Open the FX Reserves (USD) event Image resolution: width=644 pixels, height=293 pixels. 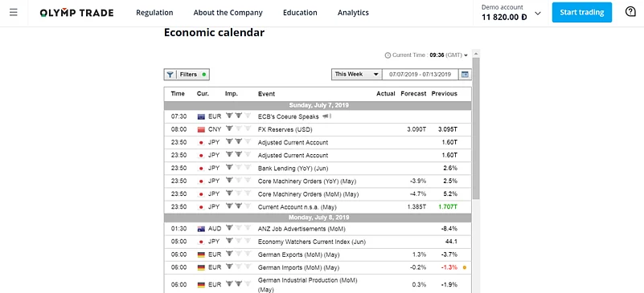coord(285,129)
